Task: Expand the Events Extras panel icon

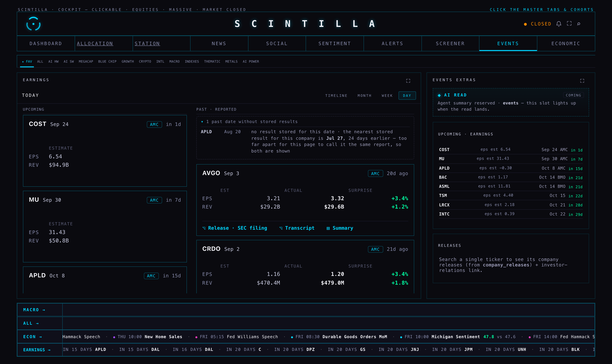Action: [x=582, y=81]
